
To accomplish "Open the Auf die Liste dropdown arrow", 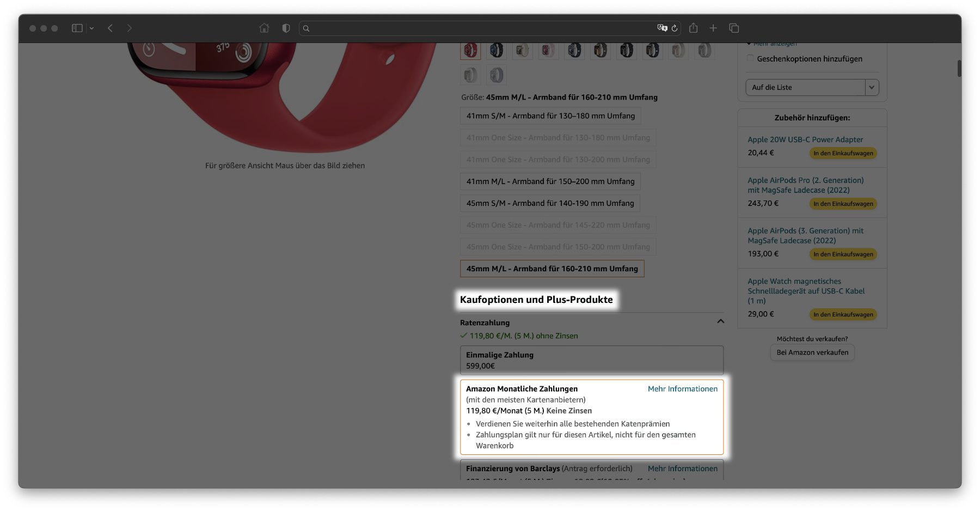I will [x=872, y=87].
